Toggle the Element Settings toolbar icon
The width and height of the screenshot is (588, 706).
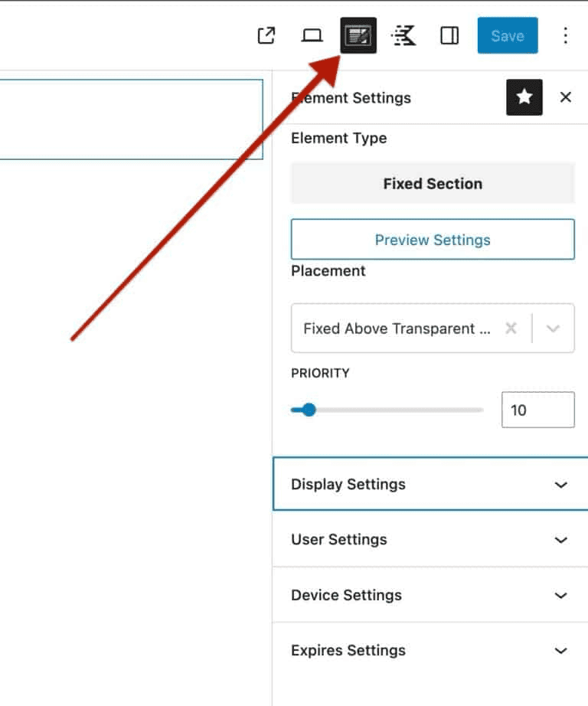(358, 36)
